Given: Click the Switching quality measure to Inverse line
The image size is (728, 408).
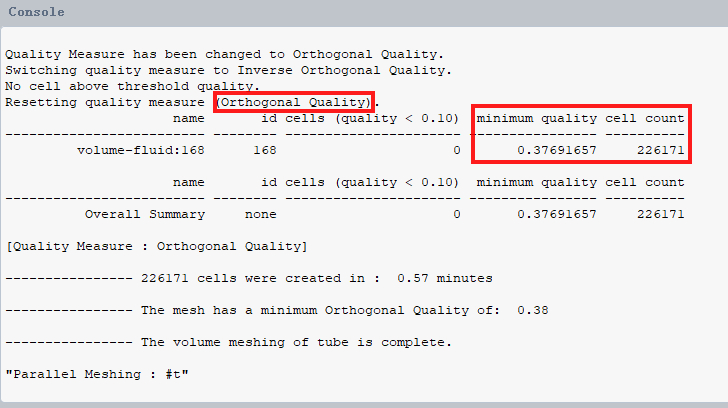Looking at the screenshot, I should coord(228,71).
